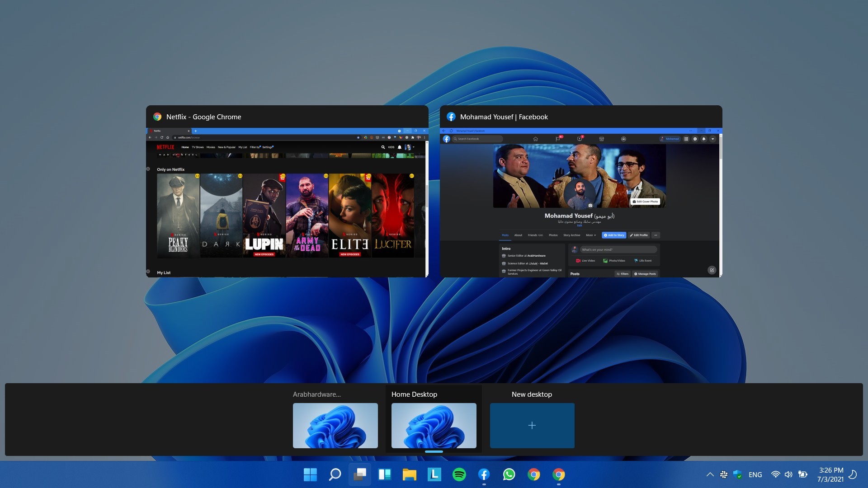Viewport: 868px width, 488px height.
Task: Open focus assist moon icon
Action: tap(853, 474)
